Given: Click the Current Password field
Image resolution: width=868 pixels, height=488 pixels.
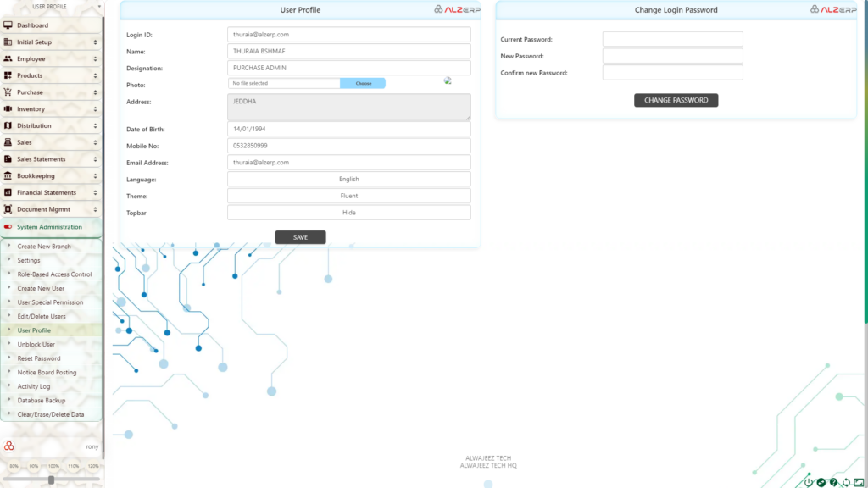Looking at the screenshot, I should point(672,39).
